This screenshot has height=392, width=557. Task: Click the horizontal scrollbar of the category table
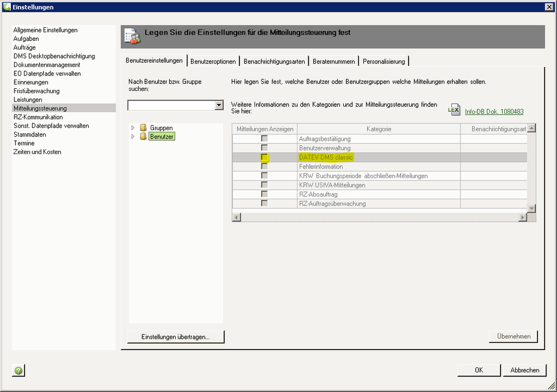click(380, 217)
